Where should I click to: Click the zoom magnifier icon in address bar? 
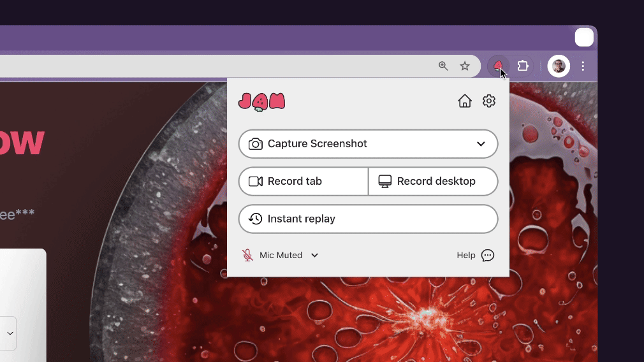(443, 66)
